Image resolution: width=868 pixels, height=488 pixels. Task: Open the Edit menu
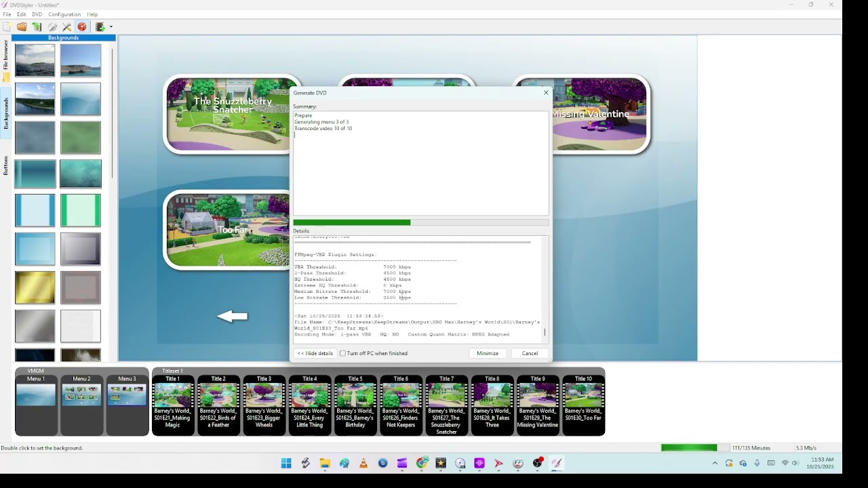[22, 14]
